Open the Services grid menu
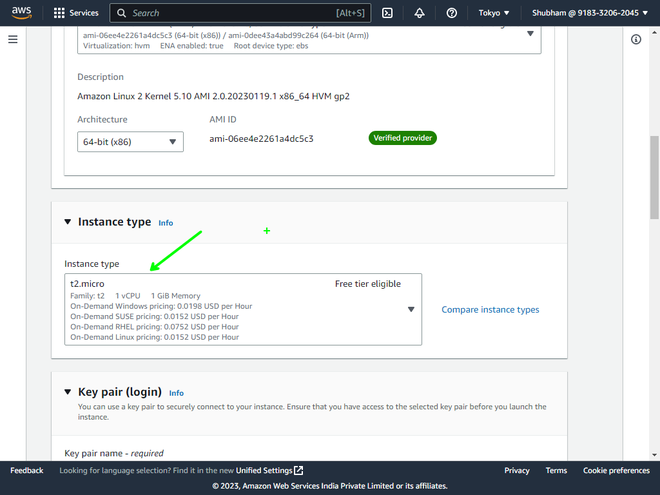 (x=76, y=13)
